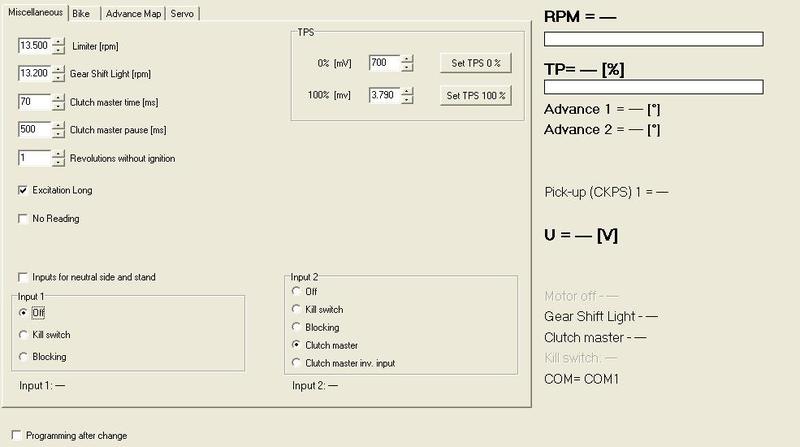Choose Blocking option under Input 1
Image resolution: width=800 pixels, height=447 pixels.
click(x=23, y=356)
